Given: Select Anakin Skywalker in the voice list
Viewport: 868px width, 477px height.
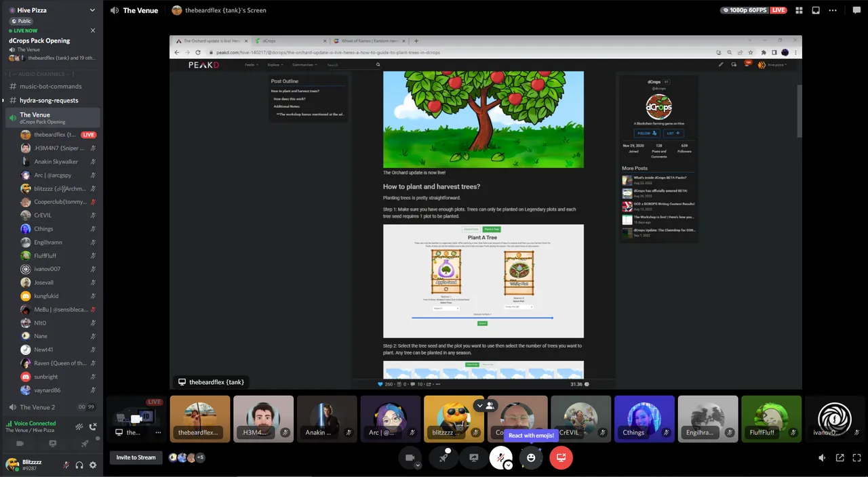Looking at the screenshot, I should pyautogui.click(x=58, y=161).
